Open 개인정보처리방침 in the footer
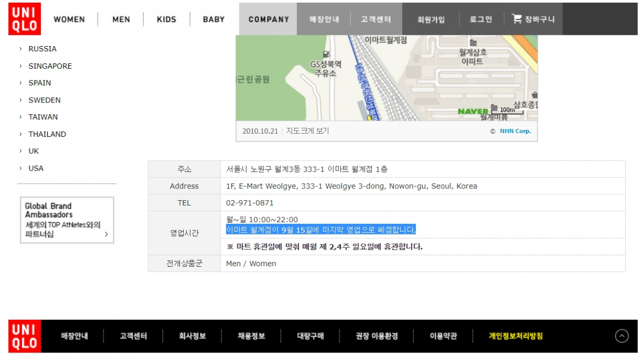The image size is (644, 359). [x=515, y=336]
